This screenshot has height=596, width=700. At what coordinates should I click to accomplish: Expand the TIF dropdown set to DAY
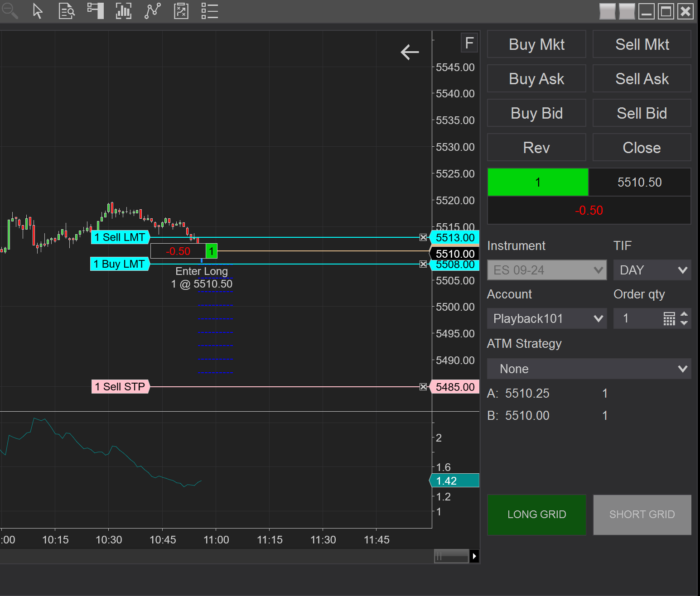click(652, 270)
